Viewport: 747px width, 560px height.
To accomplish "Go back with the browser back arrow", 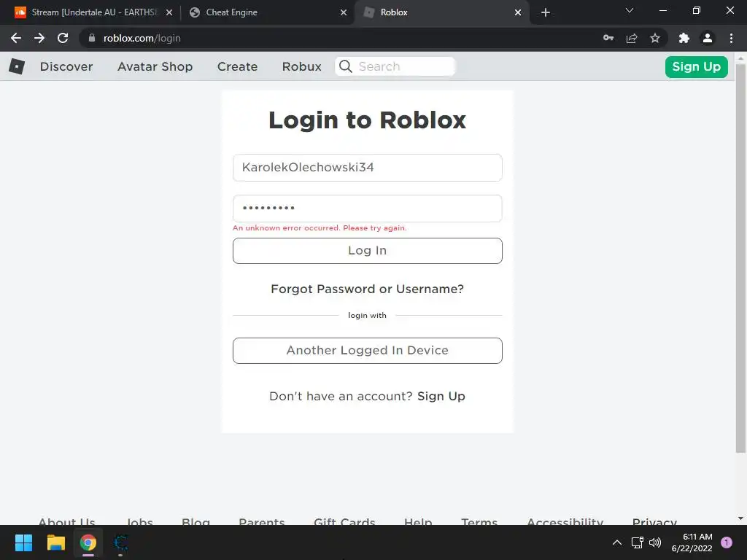I will tap(16, 38).
